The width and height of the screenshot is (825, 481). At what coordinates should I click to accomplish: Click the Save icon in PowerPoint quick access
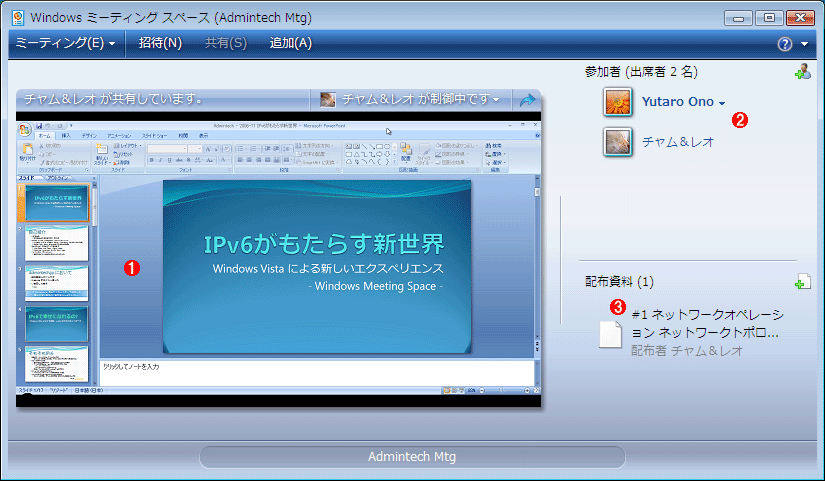point(39,126)
